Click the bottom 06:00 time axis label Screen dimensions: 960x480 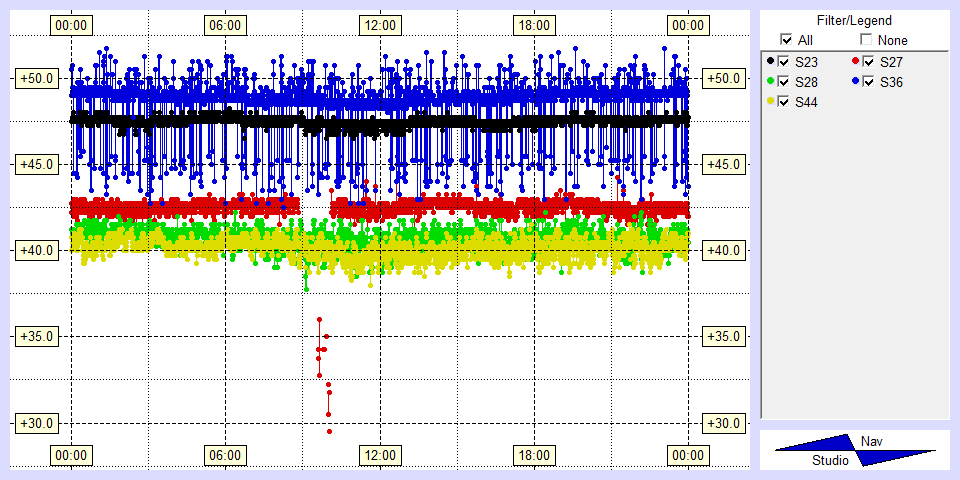coord(225,456)
